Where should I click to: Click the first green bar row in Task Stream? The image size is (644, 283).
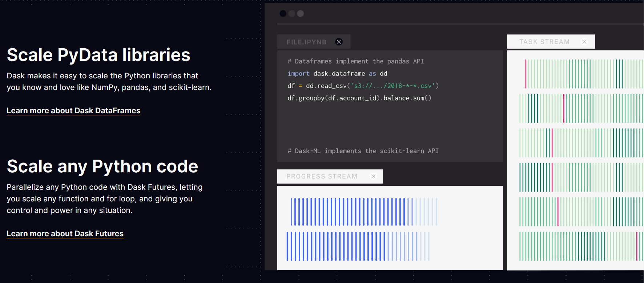(584, 74)
